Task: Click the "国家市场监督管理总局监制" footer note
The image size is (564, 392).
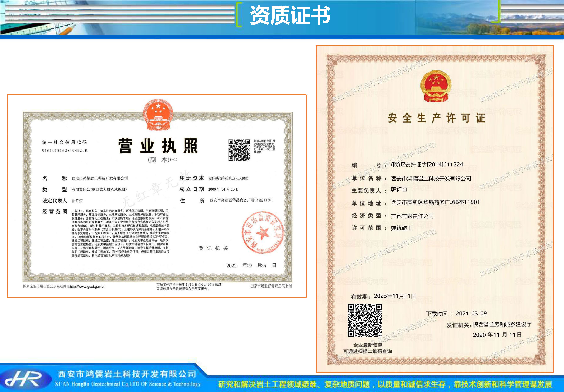Action: point(271,286)
